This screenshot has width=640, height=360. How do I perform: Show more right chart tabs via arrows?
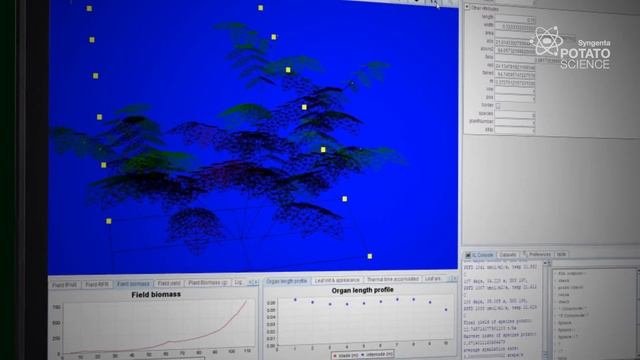(x=452, y=278)
